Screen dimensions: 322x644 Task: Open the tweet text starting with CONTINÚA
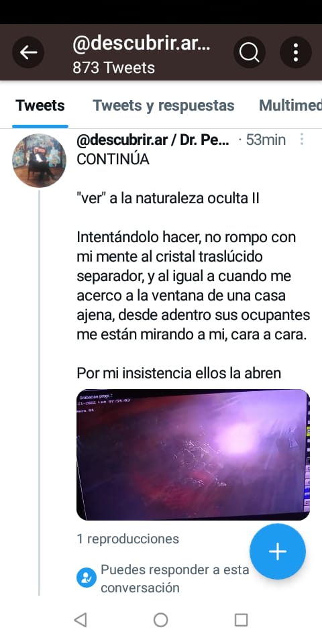[193, 266]
